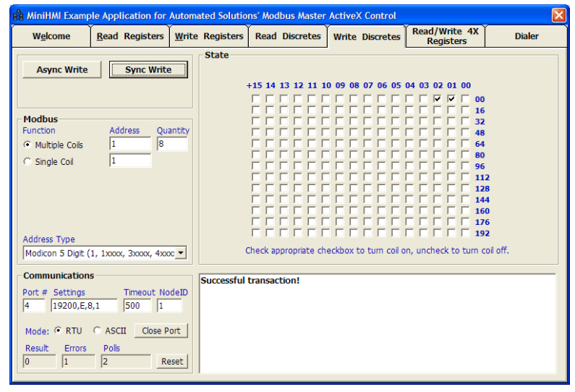Click the row label 176
The image size is (575, 392).
(482, 222)
